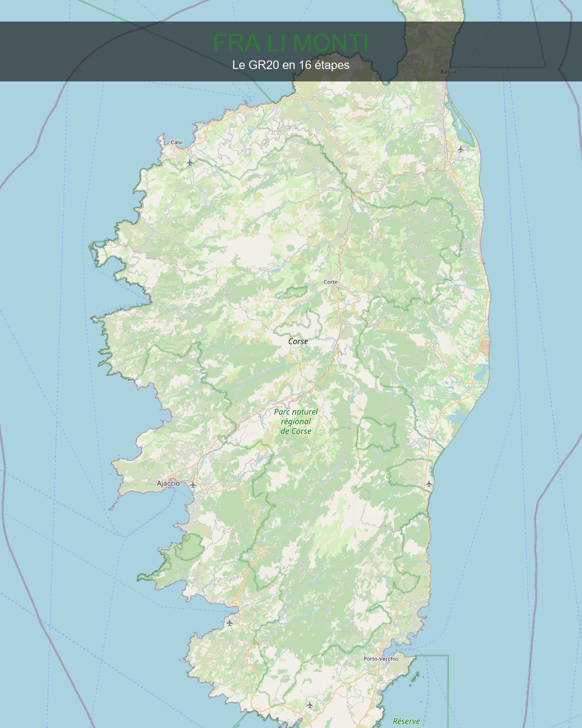582x728 pixels.
Task: Click the green Réserve label at bottom
Action: [x=406, y=721]
